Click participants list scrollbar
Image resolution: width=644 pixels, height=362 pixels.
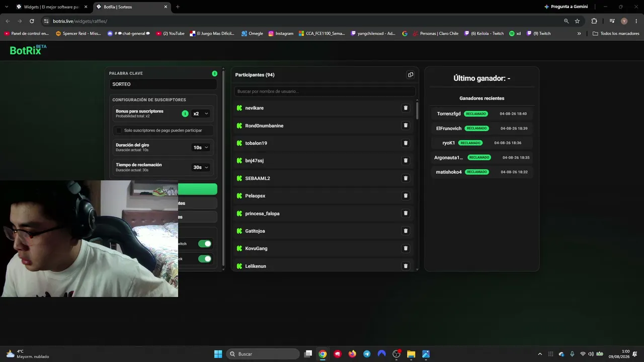tap(417, 111)
